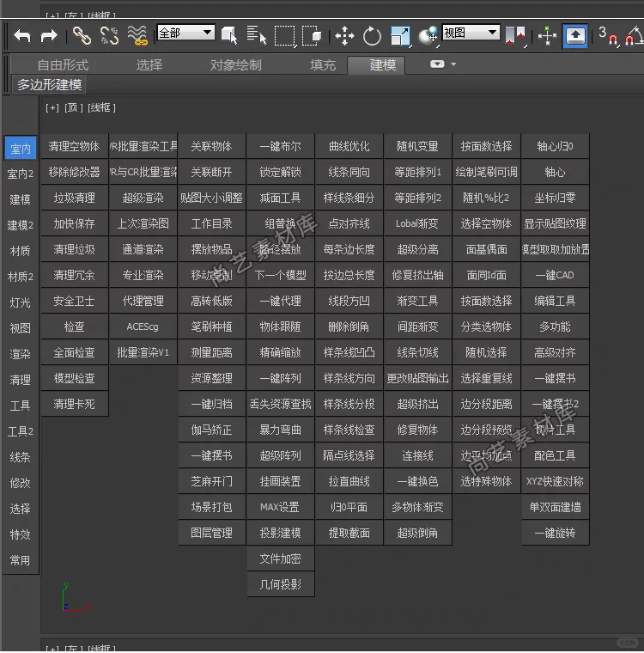Choose the rectangular selection region tool

pos(285,36)
